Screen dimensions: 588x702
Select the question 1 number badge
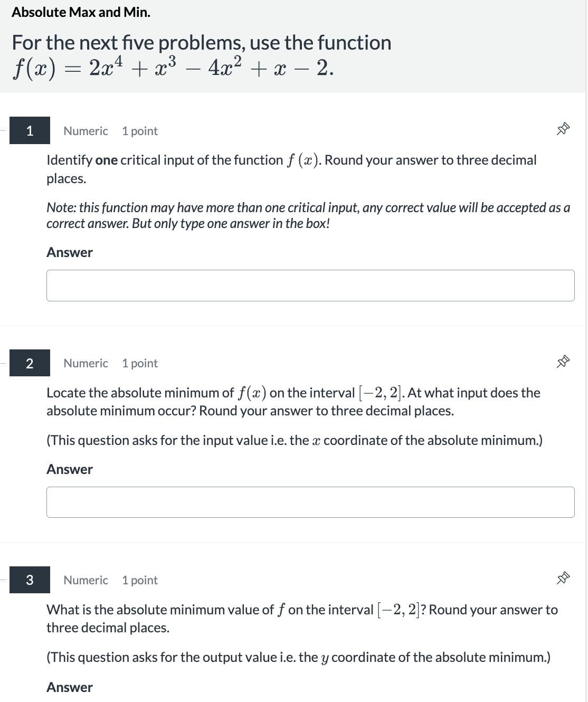tap(29, 130)
